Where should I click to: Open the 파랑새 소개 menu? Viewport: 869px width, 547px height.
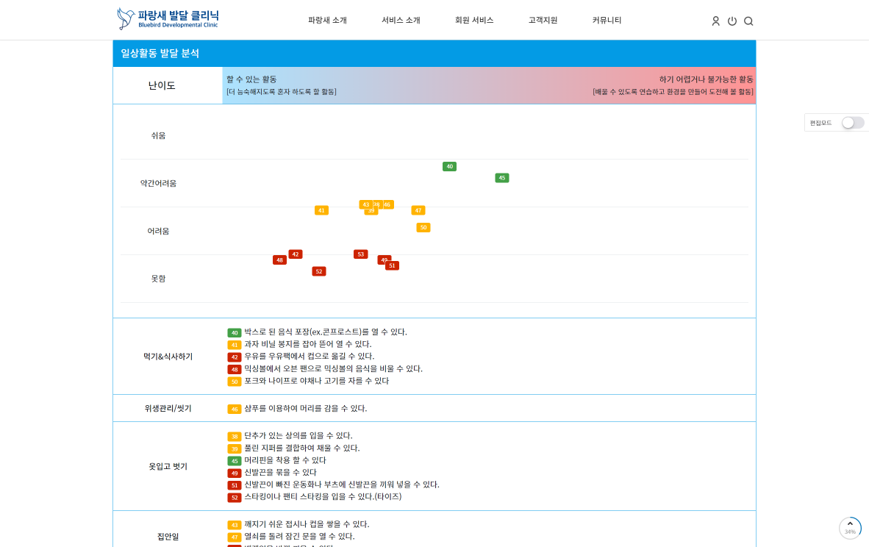(x=327, y=20)
